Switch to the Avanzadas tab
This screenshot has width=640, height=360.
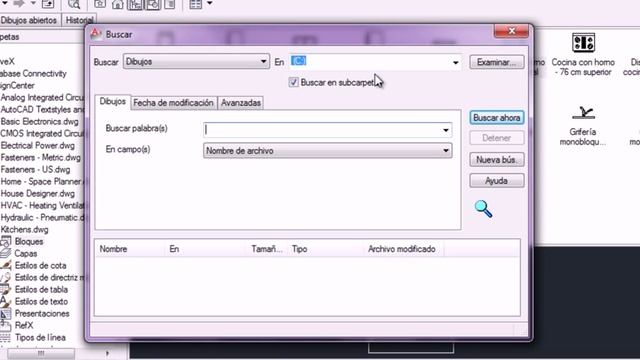click(241, 103)
